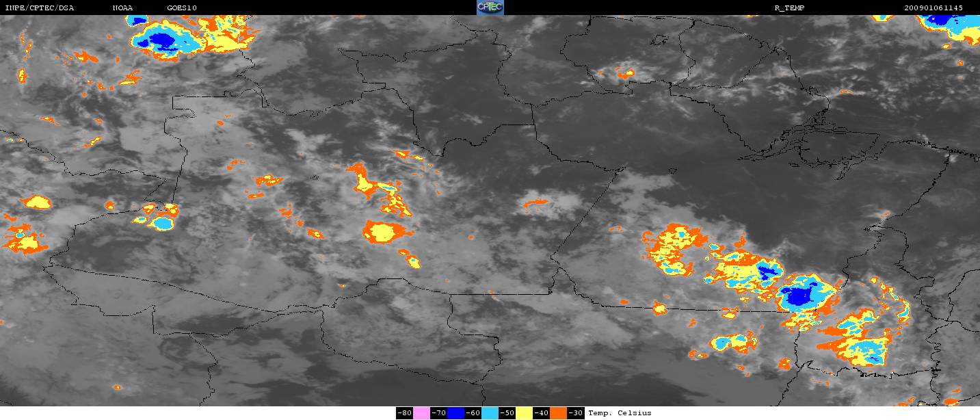
Task: Click the pink legend swatch
Action: [421, 413]
